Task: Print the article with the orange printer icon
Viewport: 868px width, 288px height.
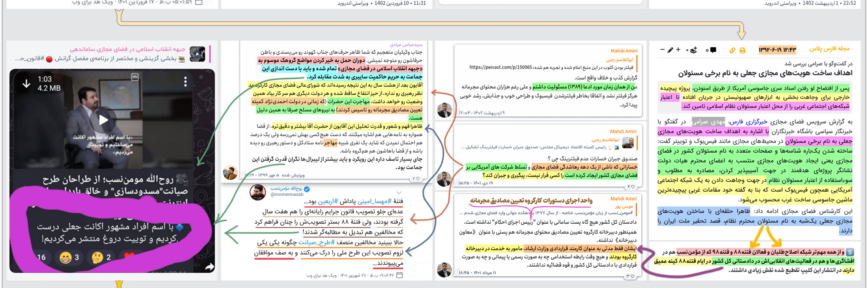Action: point(742,50)
